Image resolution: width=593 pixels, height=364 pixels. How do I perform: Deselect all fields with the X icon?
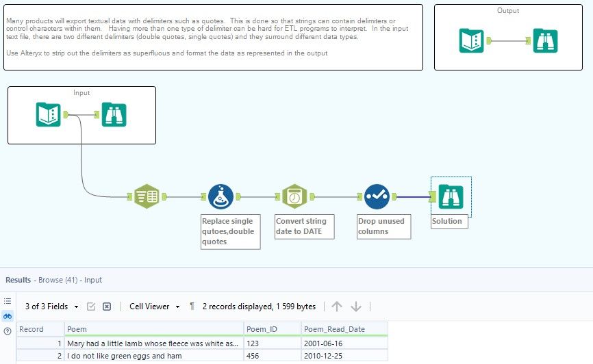coord(107,307)
